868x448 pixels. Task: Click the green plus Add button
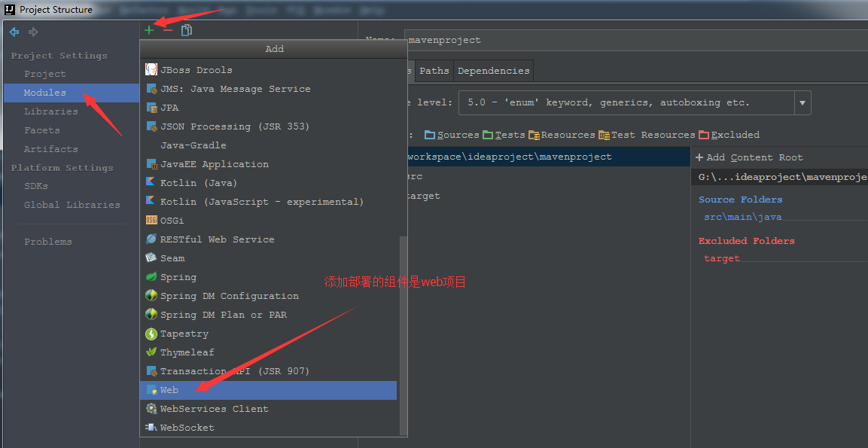pyautogui.click(x=149, y=30)
